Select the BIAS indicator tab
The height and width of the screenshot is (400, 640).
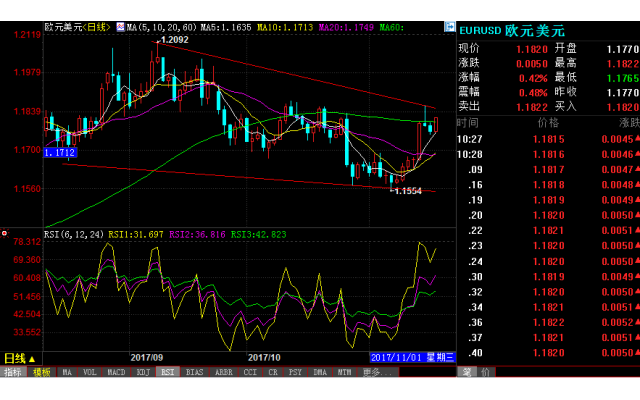tap(194, 372)
